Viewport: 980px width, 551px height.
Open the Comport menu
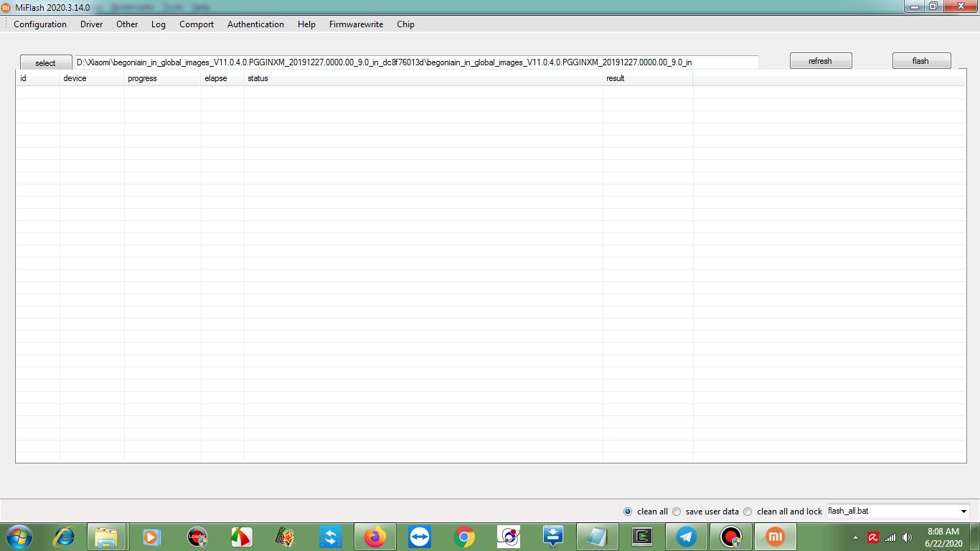[x=197, y=24]
